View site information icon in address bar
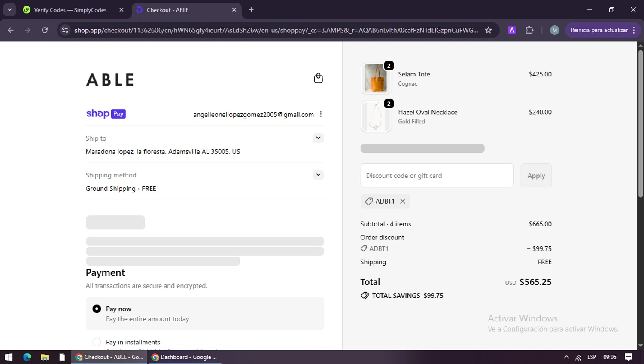 tap(65, 30)
